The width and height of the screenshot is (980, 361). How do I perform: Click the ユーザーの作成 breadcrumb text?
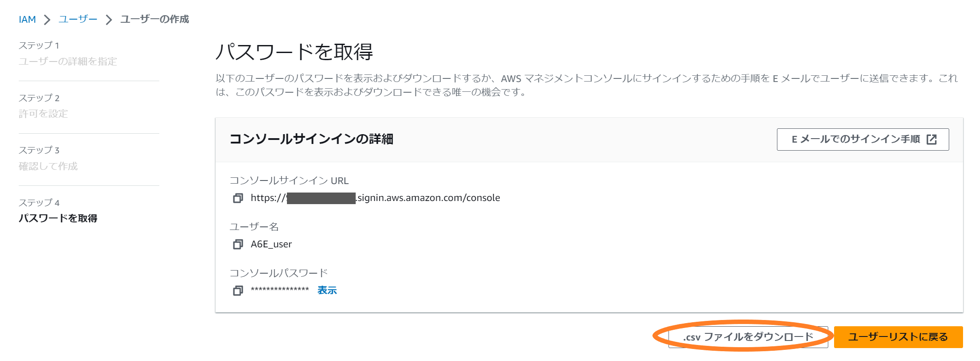click(154, 20)
